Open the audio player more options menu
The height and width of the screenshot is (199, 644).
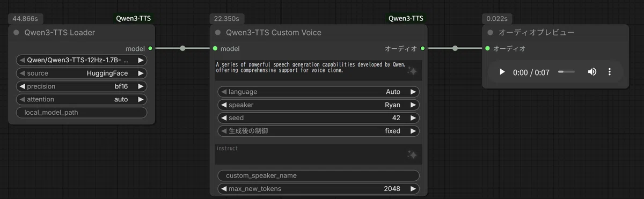pos(610,72)
